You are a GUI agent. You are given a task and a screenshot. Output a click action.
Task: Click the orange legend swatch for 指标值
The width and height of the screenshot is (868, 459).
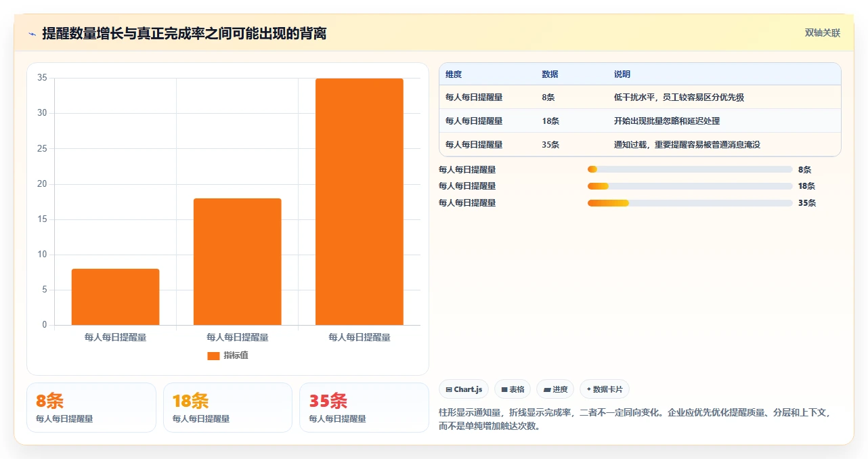tap(213, 355)
